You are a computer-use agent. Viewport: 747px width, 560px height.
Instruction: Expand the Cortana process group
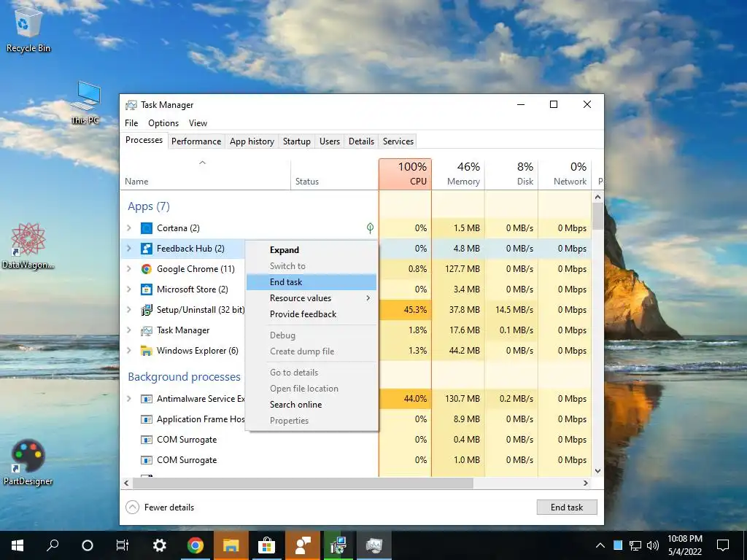coord(129,228)
